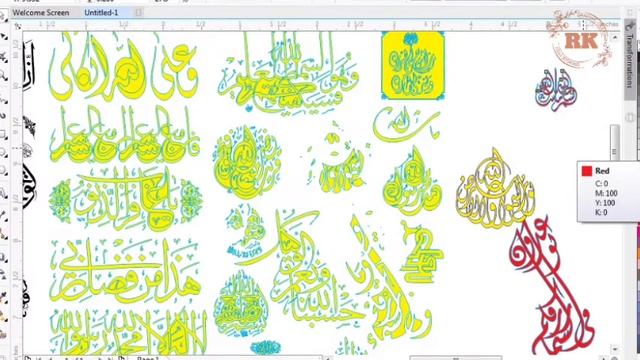Select the yellow square framed calligraphy

coord(413,66)
